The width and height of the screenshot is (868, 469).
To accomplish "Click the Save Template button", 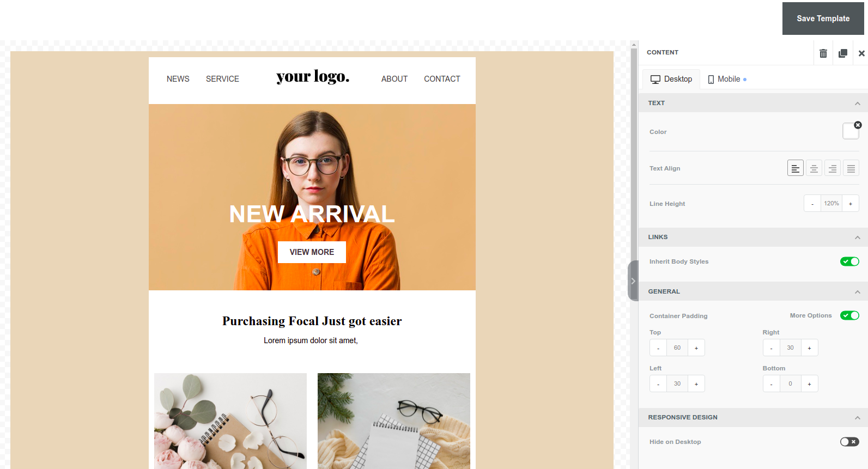I will 823,19.
